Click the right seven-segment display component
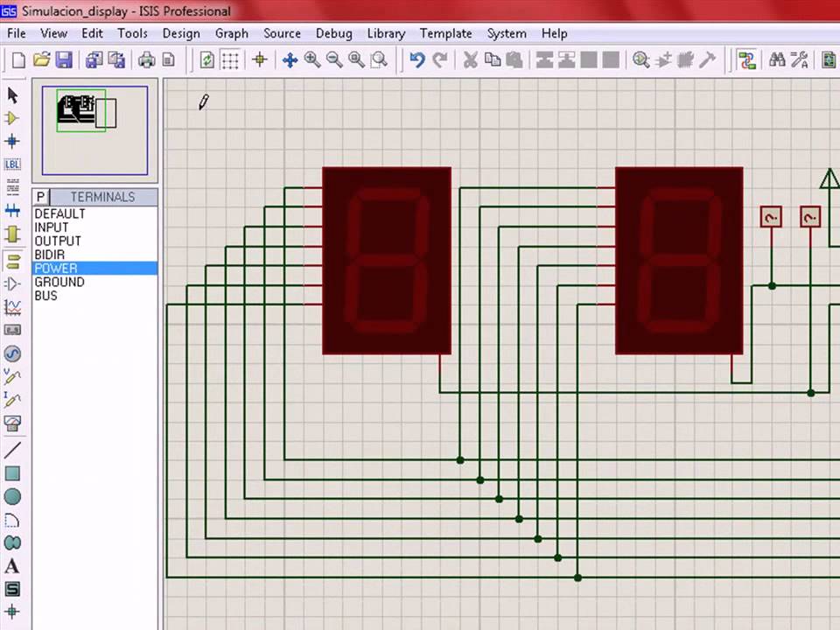This screenshot has width=840, height=630. coord(679,261)
